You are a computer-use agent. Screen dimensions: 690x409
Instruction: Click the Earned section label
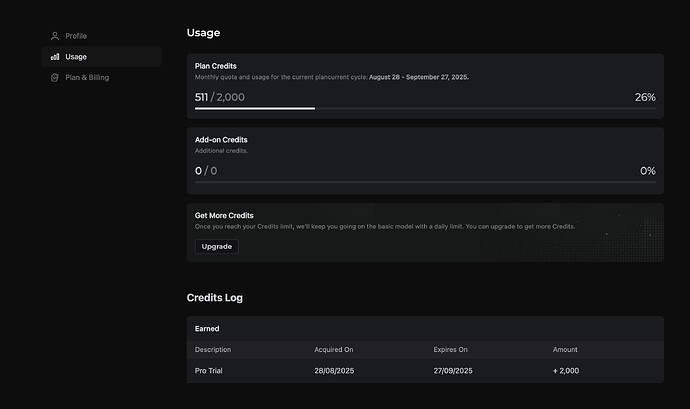coord(207,328)
